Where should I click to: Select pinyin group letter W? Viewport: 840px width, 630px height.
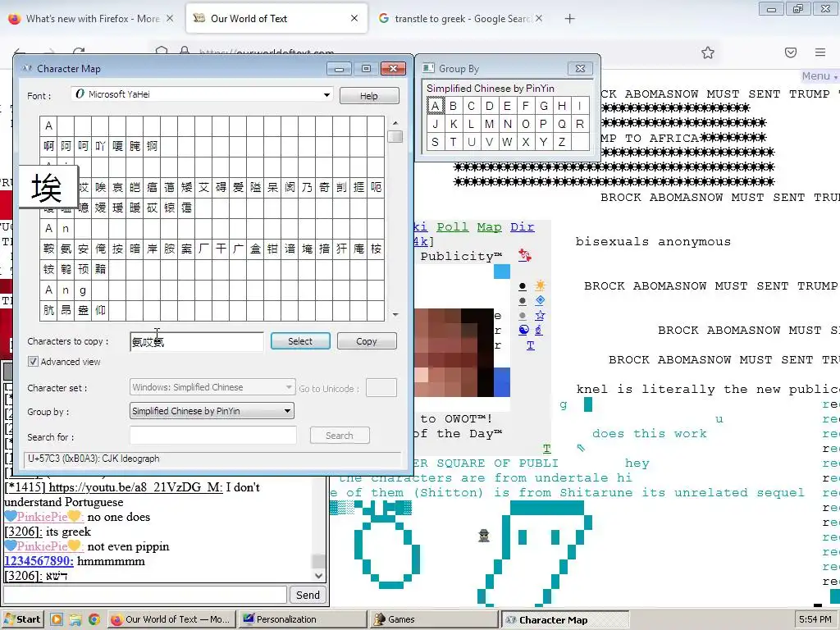(507, 142)
